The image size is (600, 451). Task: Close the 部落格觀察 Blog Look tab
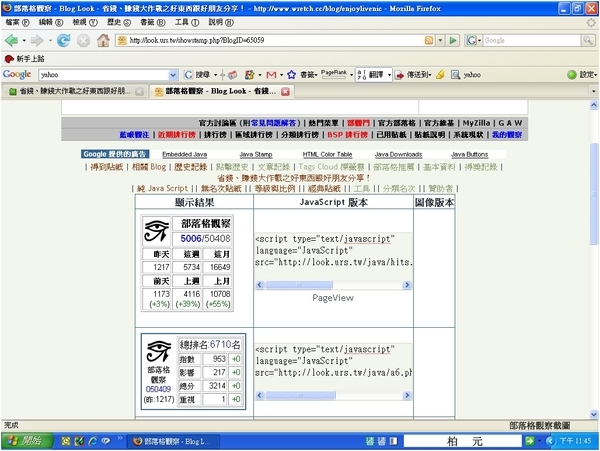click(285, 91)
